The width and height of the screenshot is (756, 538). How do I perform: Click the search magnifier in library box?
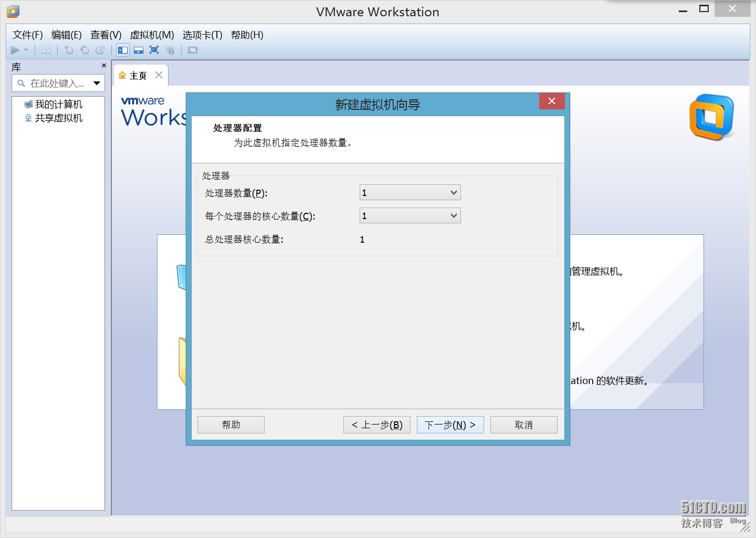[x=22, y=83]
